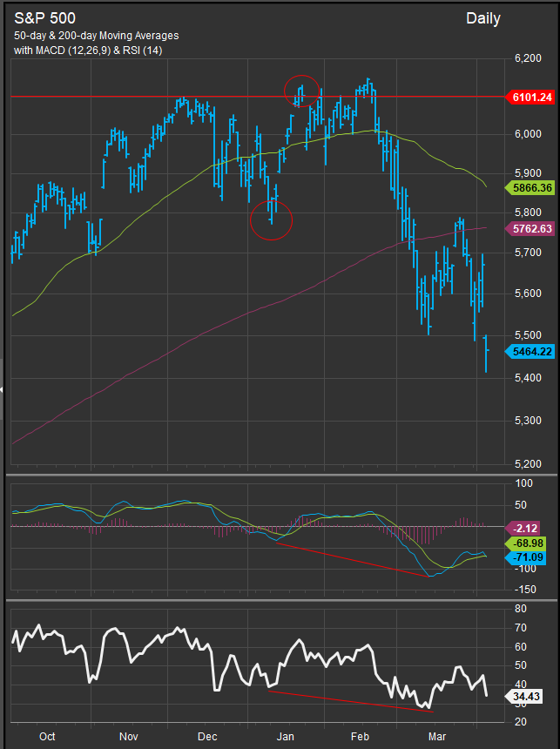Click the Jan label on the time axis
The width and height of the screenshot is (560, 749).
[285, 737]
